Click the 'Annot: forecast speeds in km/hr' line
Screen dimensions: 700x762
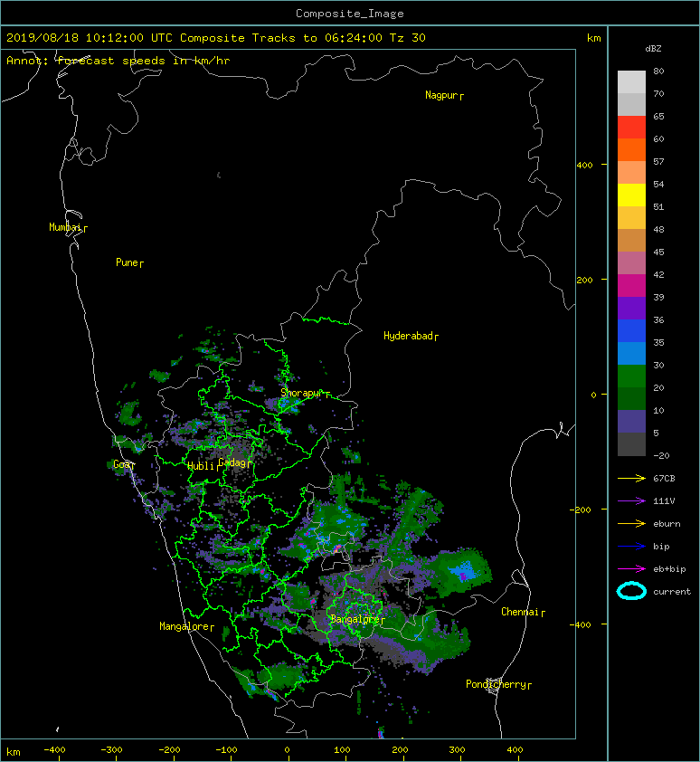click(118, 61)
